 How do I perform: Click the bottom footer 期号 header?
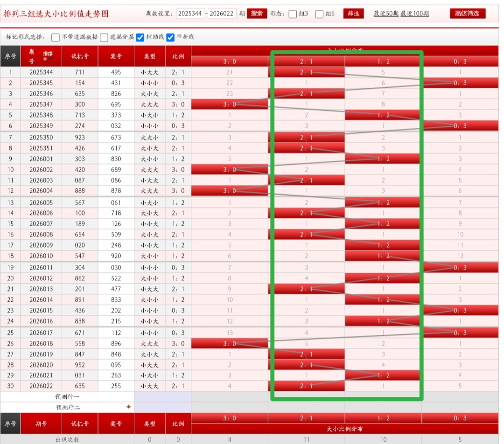41,423
